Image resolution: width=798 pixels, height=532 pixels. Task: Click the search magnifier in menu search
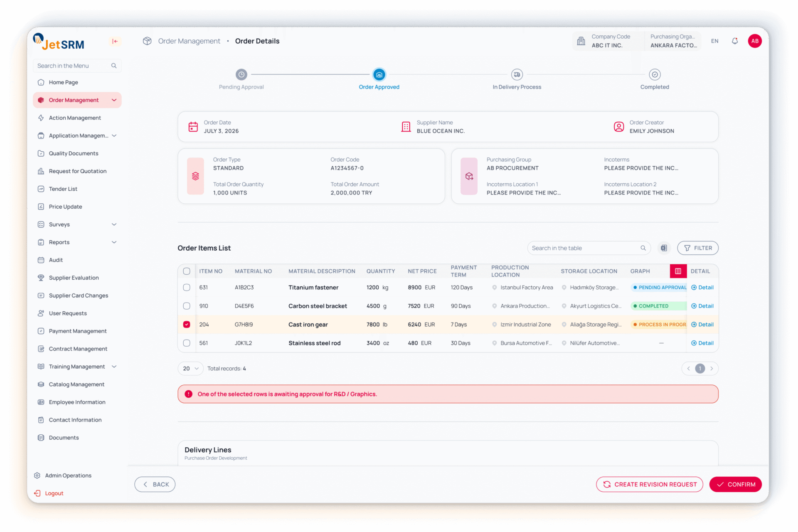click(x=113, y=66)
